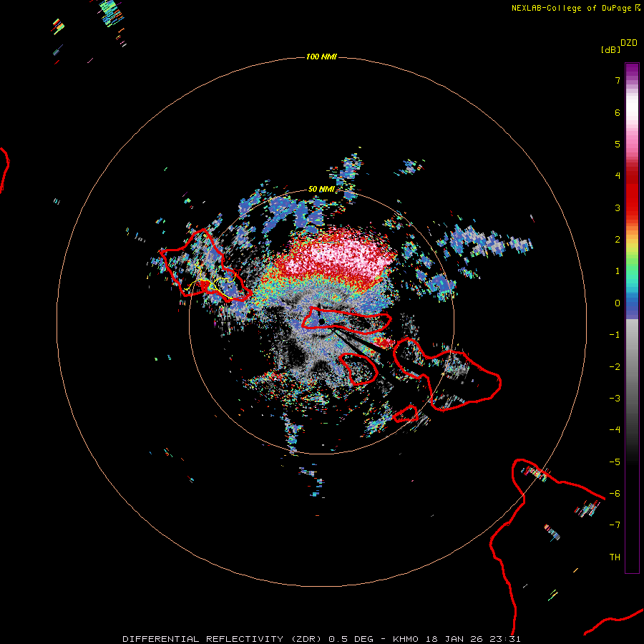The width and height of the screenshot is (644, 644).
Task: Click the TH threshold label on the scale
Action: point(615,557)
